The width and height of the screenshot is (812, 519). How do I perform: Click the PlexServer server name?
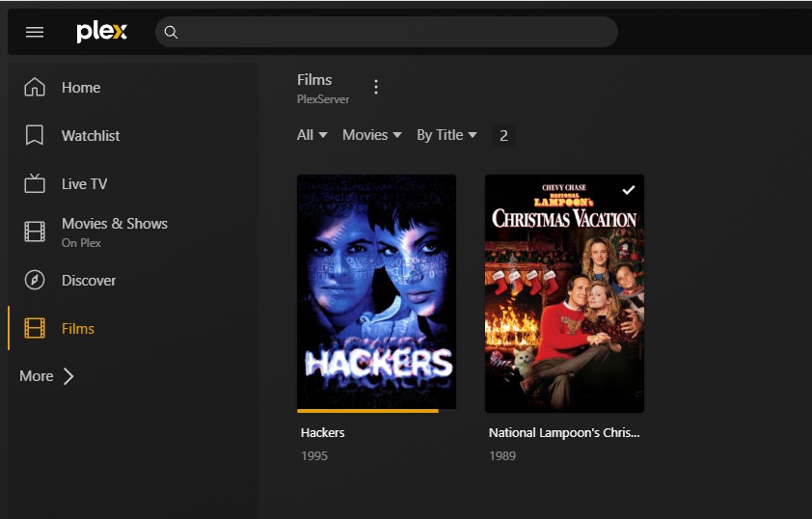coord(323,99)
